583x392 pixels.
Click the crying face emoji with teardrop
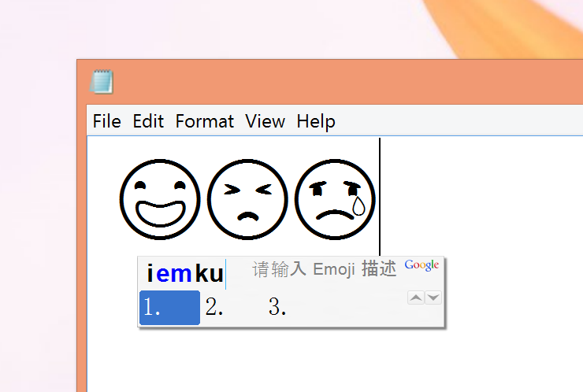[335, 199]
